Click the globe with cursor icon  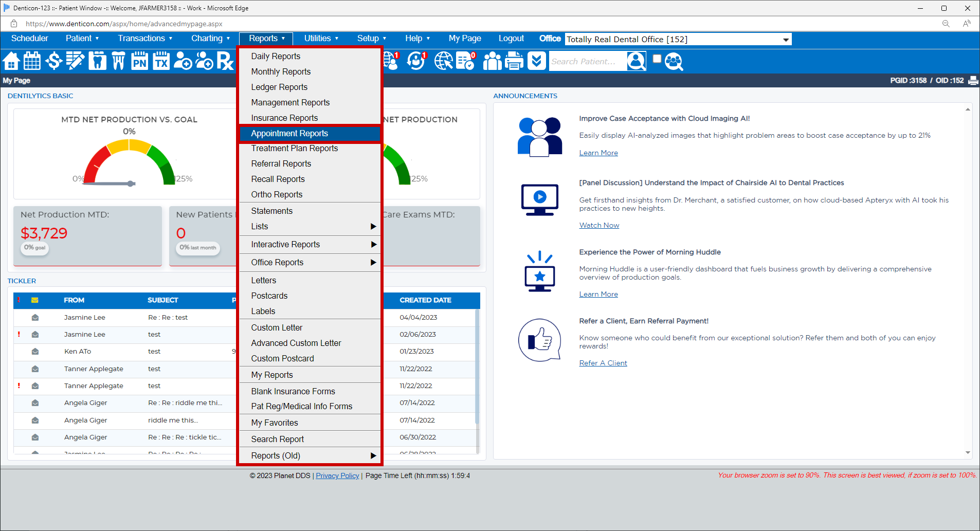[x=443, y=61]
